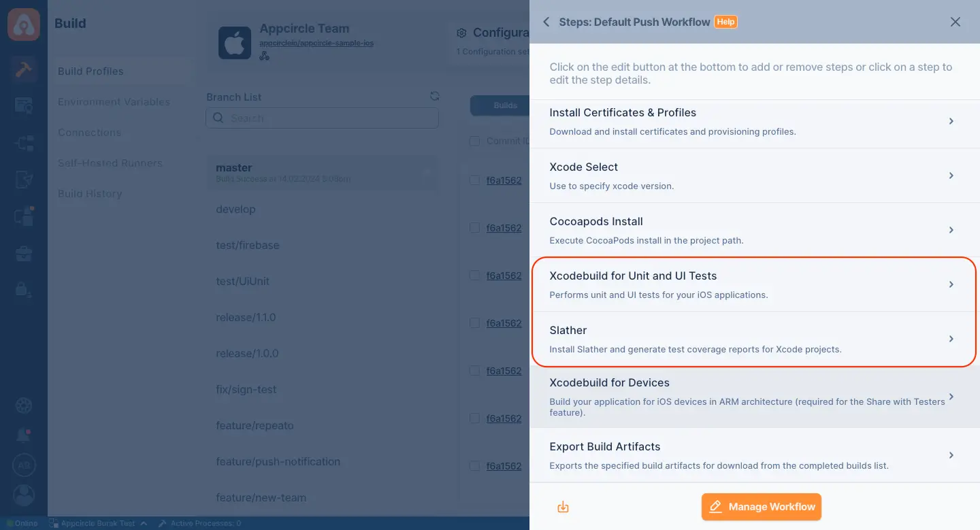Image resolution: width=980 pixels, height=530 pixels.
Task: Click the Cocoapods Install step title
Action: [596, 221]
